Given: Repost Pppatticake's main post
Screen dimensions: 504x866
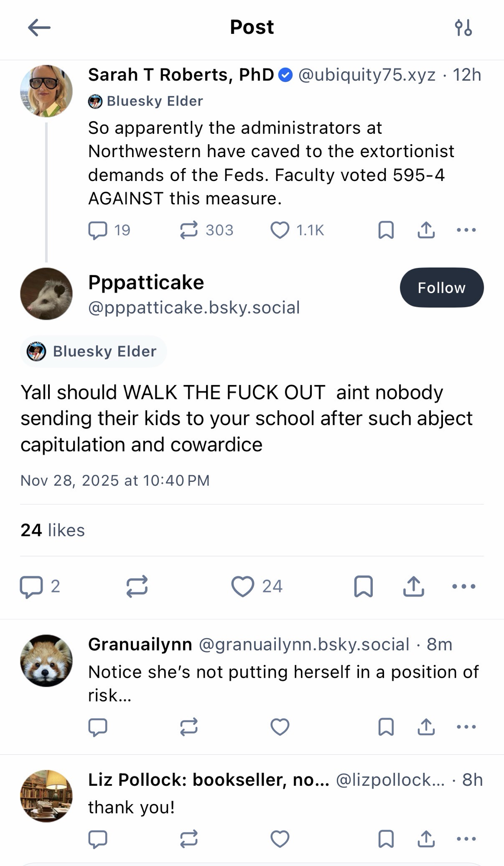Looking at the screenshot, I should (137, 587).
